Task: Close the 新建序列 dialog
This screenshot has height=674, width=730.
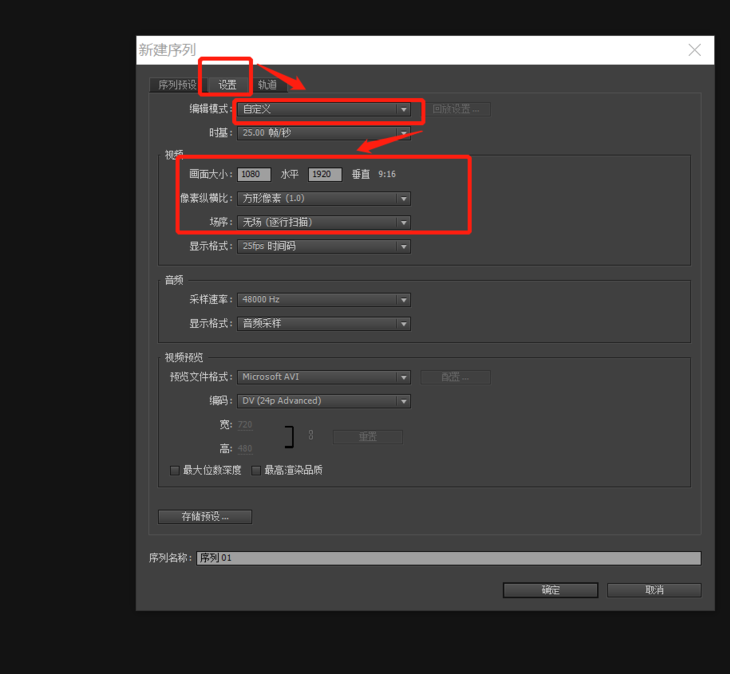Action: [695, 50]
